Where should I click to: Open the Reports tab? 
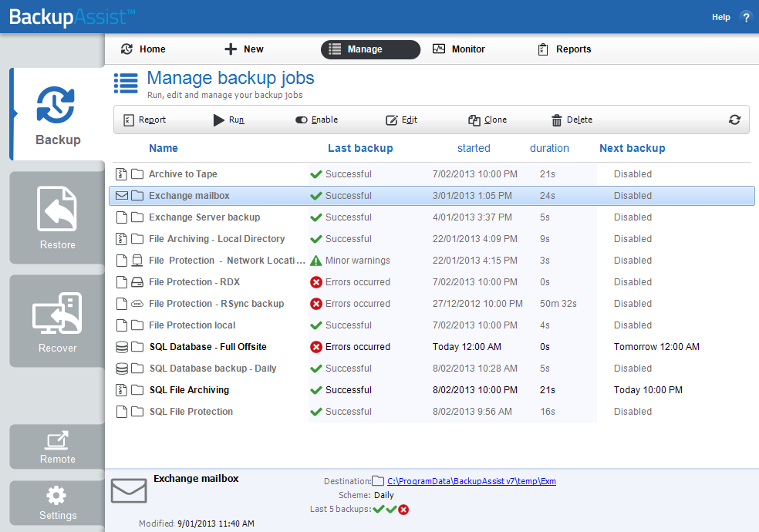click(x=565, y=49)
